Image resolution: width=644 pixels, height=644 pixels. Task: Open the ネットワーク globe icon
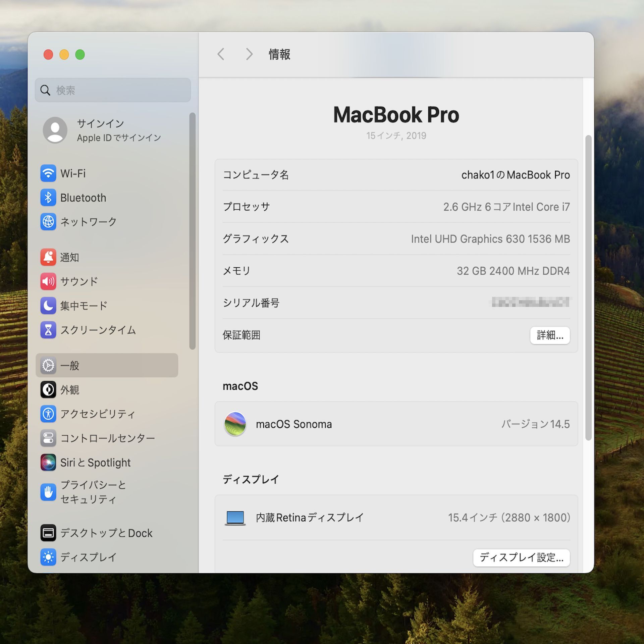tap(48, 222)
